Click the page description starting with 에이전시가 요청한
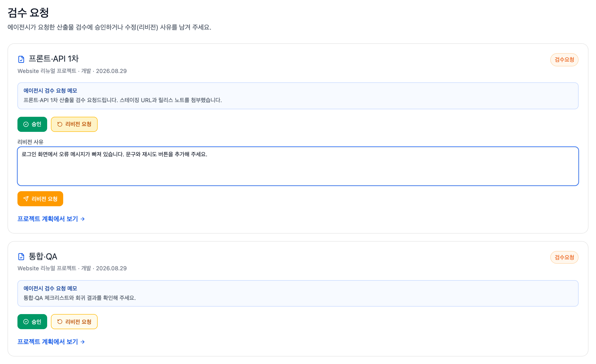Viewport: 596px width, 364px height. point(109,27)
